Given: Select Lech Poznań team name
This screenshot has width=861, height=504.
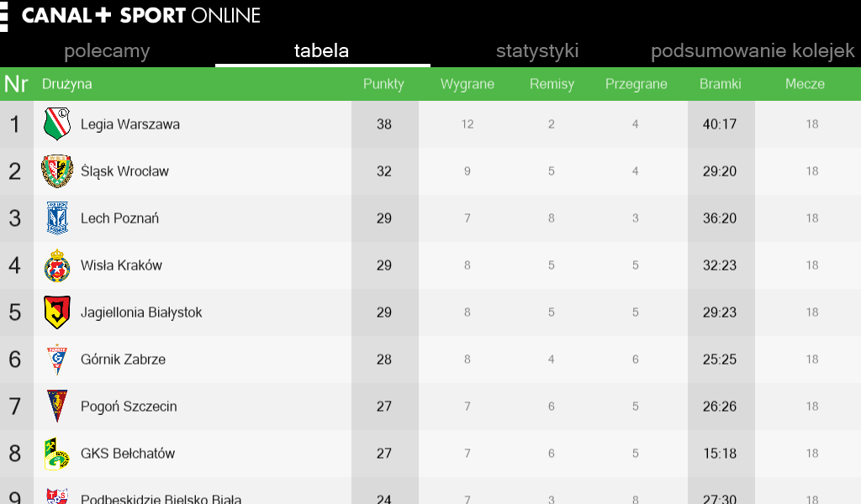Looking at the screenshot, I should [119, 218].
